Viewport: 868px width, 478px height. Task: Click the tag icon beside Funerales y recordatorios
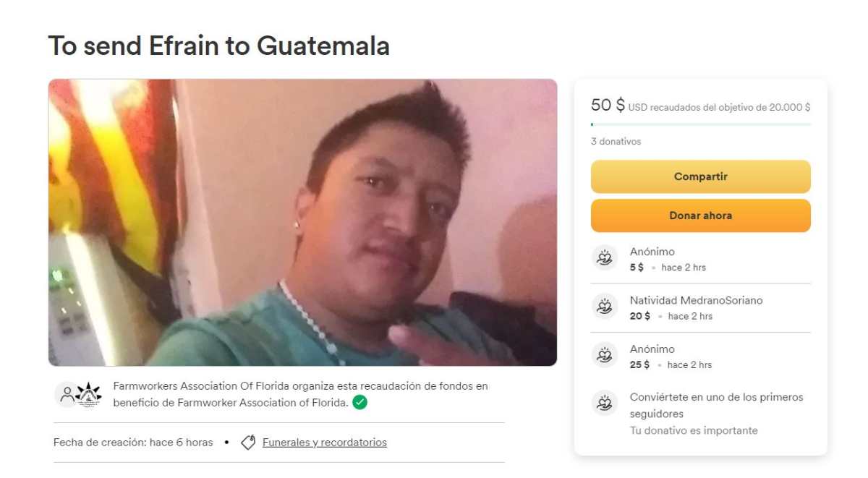(248, 443)
